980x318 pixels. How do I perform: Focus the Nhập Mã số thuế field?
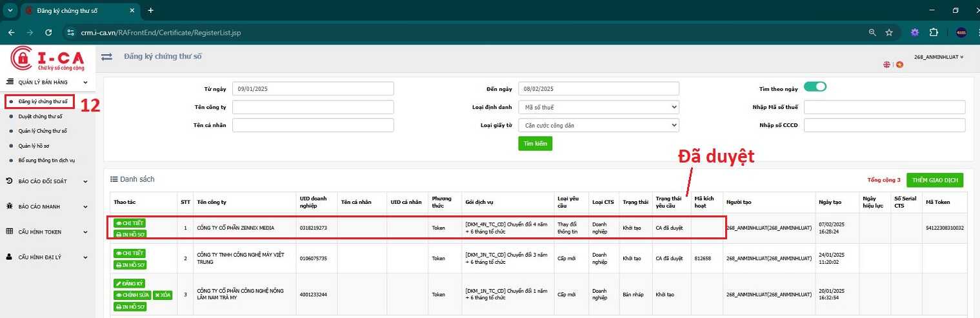click(x=885, y=107)
